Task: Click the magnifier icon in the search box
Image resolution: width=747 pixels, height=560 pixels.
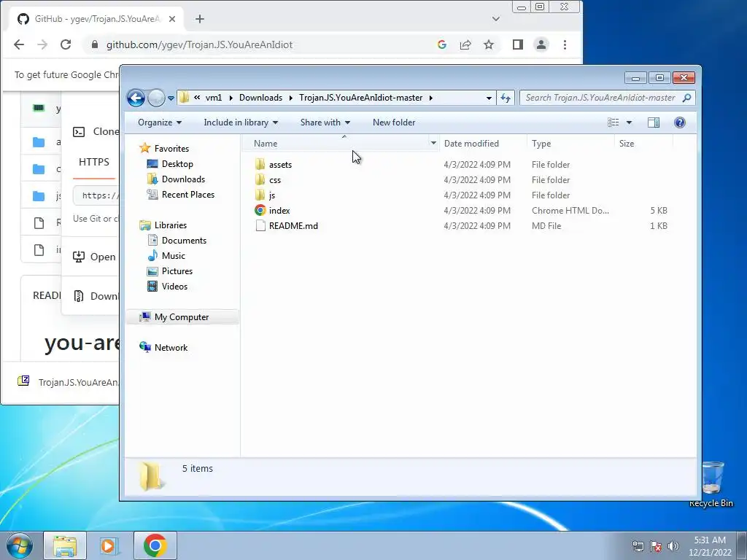Action: pyautogui.click(x=686, y=98)
